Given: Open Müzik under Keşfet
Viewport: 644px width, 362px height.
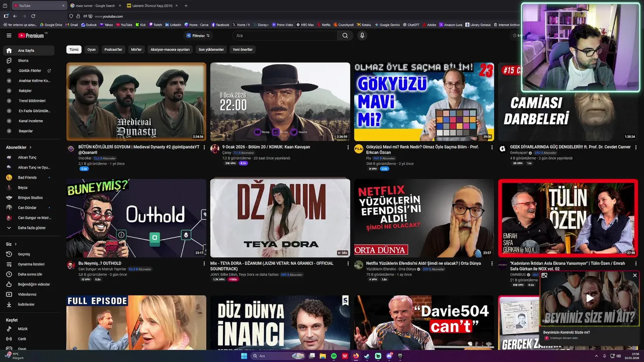Looking at the screenshot, I should click(x=29, y=329).
